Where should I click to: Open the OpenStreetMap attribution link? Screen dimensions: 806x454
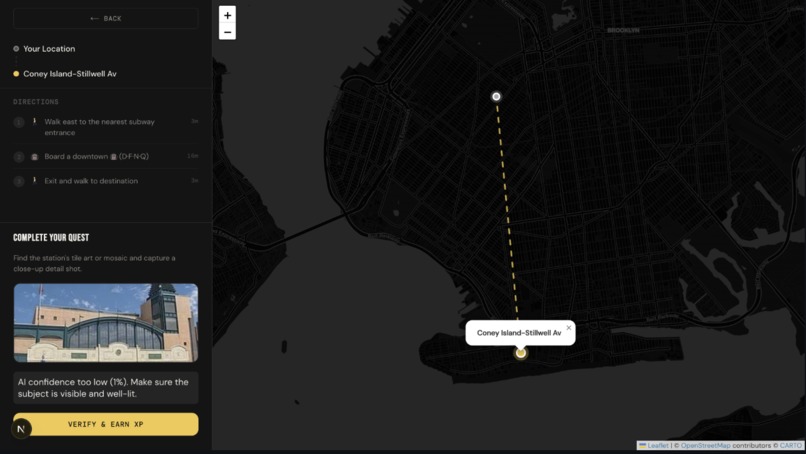pos(705,445)
